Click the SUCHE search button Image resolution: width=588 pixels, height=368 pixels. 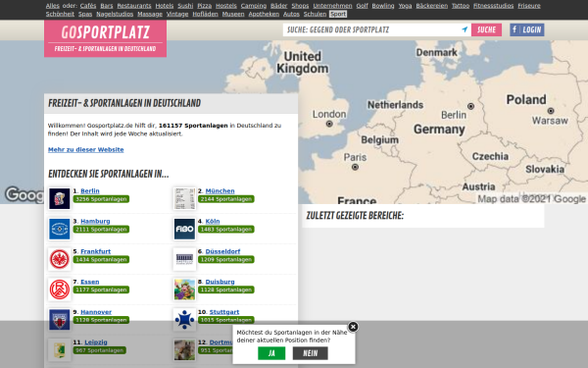486,29
